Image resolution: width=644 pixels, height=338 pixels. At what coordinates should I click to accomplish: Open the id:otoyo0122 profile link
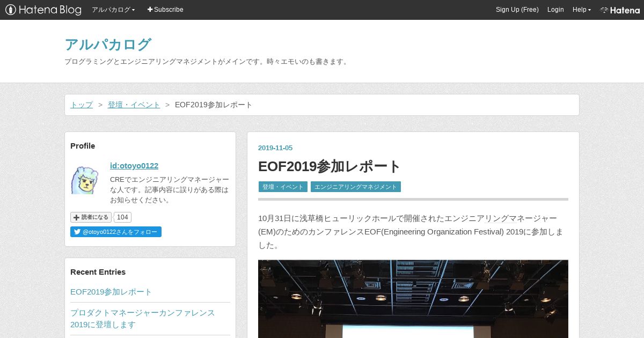point(134,166)
